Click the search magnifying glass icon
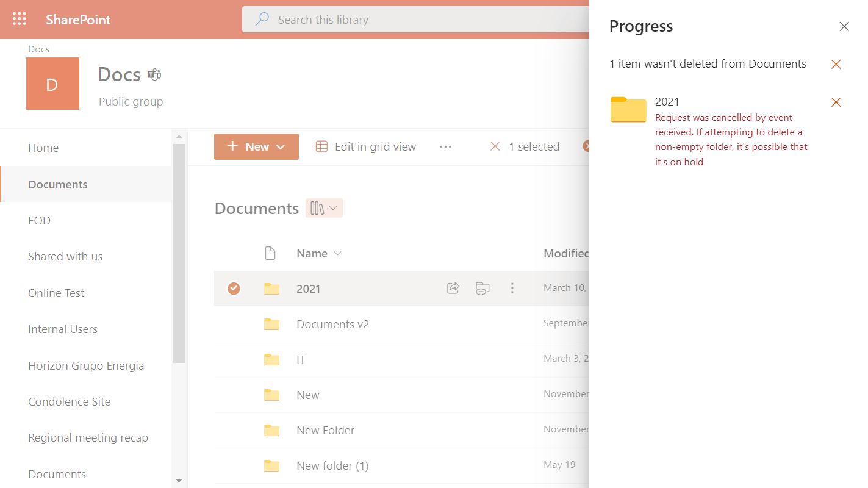868x488 pixels. (262, 19)
